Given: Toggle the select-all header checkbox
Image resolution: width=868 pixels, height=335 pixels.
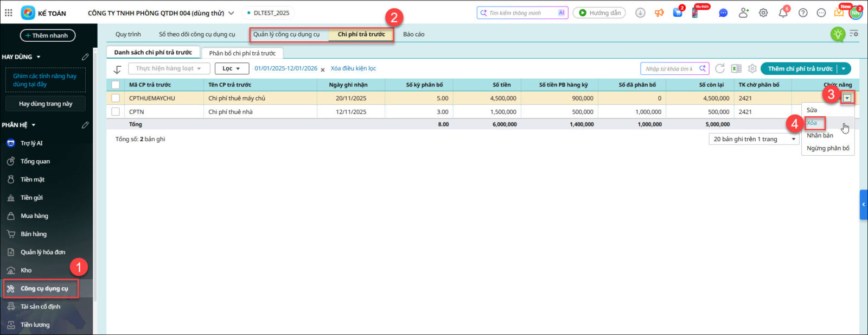Looking at the screenshot, I should pyautogui.click(x=116, y=85).
